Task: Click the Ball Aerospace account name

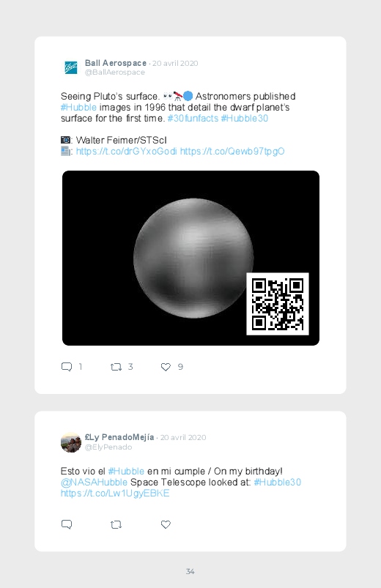Action: pos(116,63)
